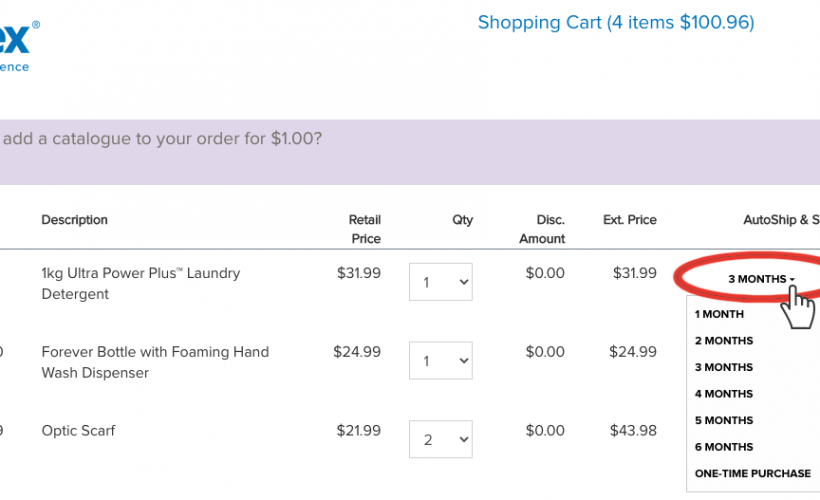Pick 6 MONTHS from AutoShip menu
The height and width of the screenshot is (500, 820).
tap(724, 447)
